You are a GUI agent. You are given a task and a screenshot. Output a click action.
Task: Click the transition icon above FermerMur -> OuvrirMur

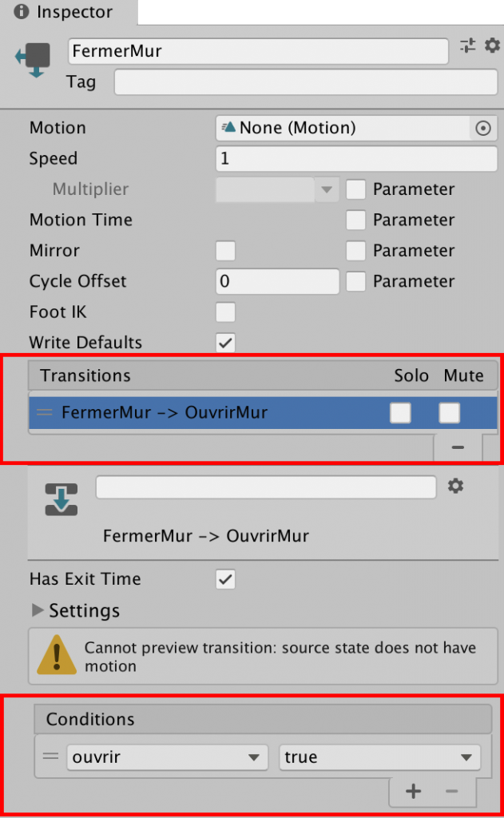coord(61,499)
